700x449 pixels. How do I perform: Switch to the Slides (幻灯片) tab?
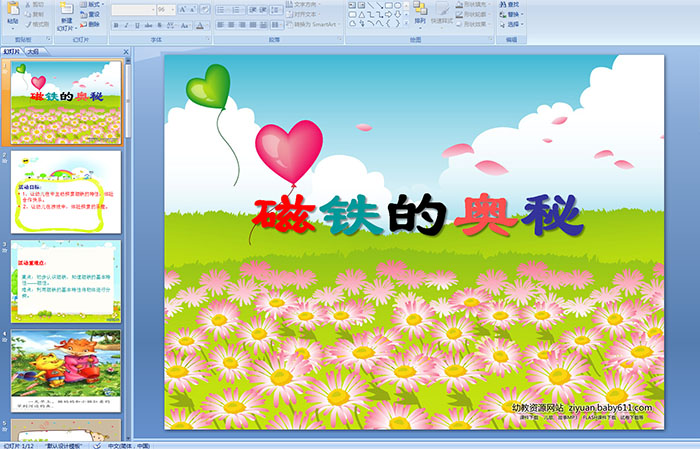(x=12, y=51)
